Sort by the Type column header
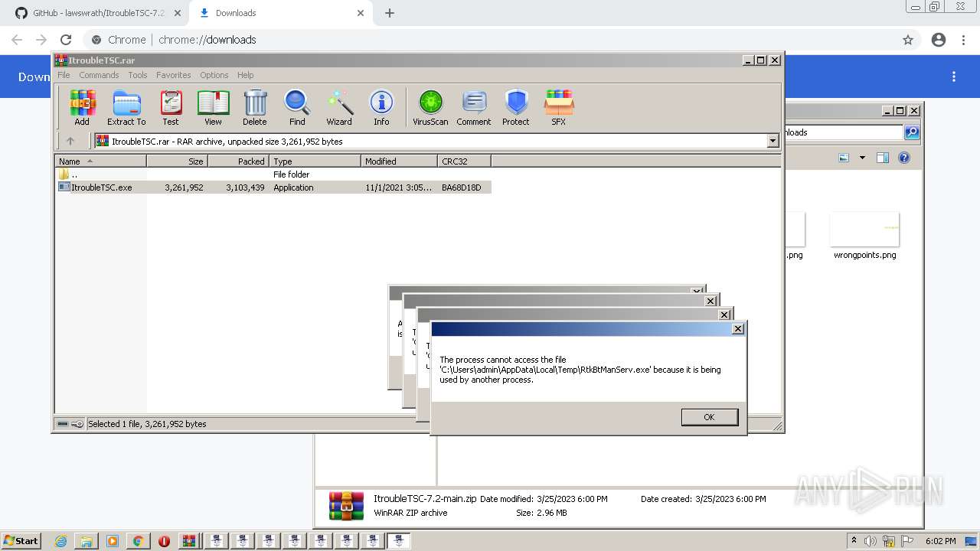This screenshot has height=551, width=980. click(315, 161)
